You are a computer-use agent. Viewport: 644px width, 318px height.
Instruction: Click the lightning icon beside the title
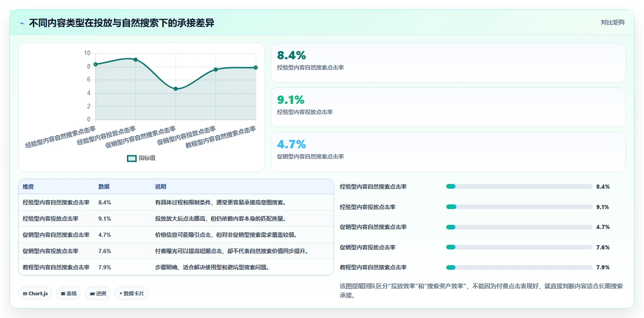pos(22,23)
